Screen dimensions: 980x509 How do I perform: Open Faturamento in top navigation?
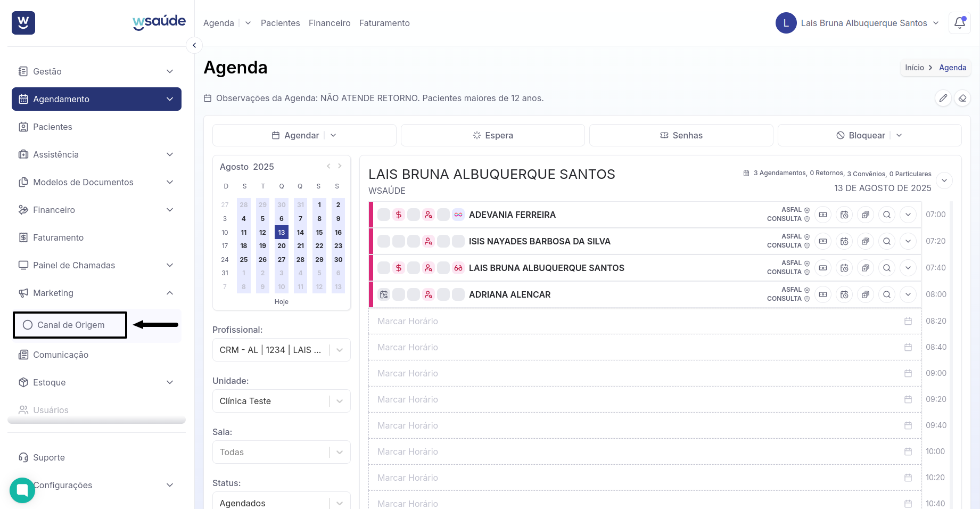[x=384, y=23]
